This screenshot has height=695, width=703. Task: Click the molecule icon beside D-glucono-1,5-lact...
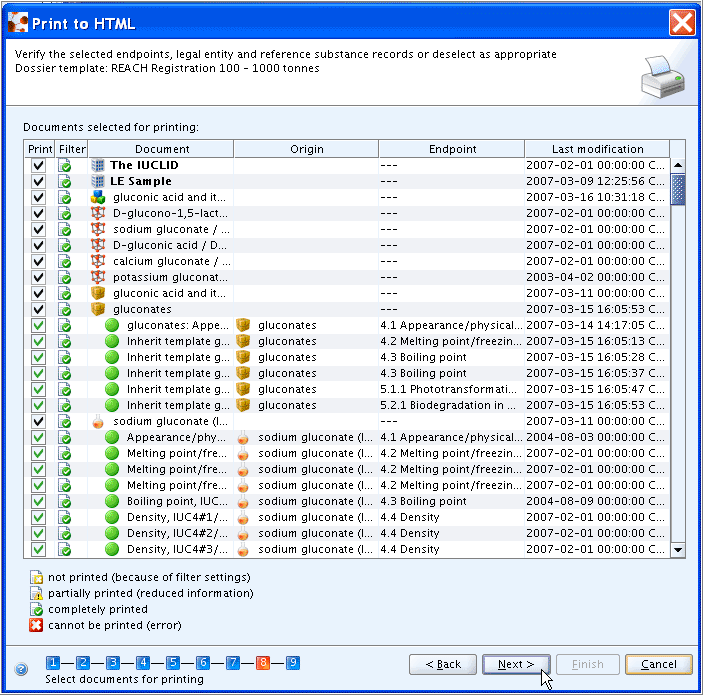98,213
